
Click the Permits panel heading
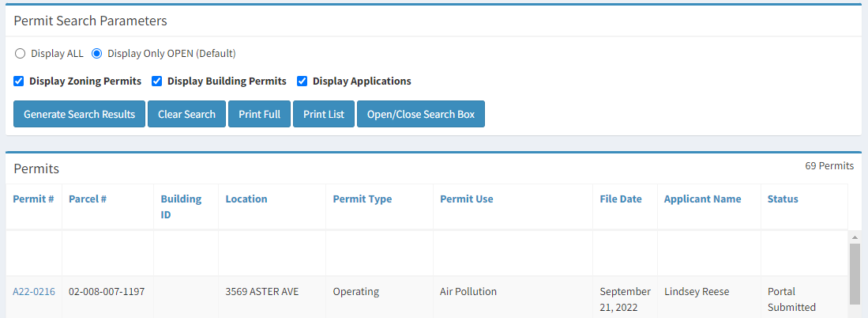coord(36,168)
